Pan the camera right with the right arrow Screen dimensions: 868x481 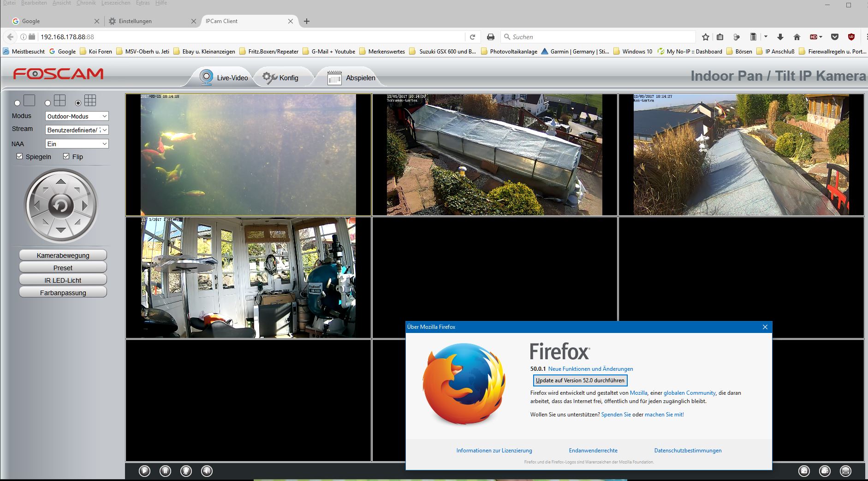[x=85, y=206]
